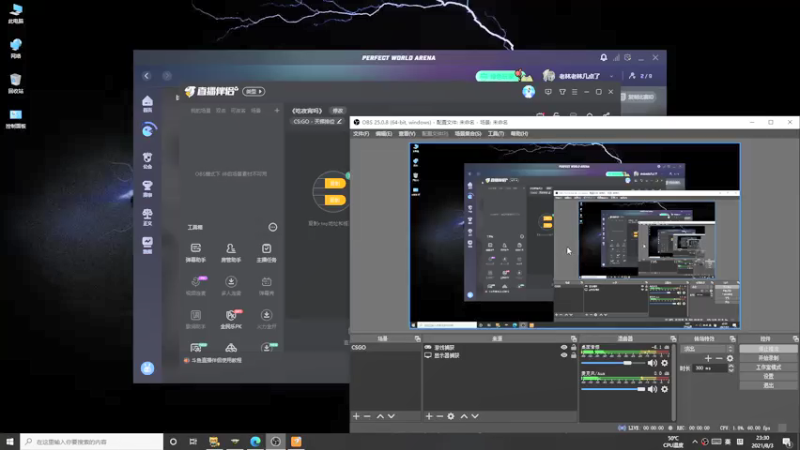Edit the CSGO - 天梯排位 title pencil
This screenshot has height=450, width=800.
click(x=339, y=121)
